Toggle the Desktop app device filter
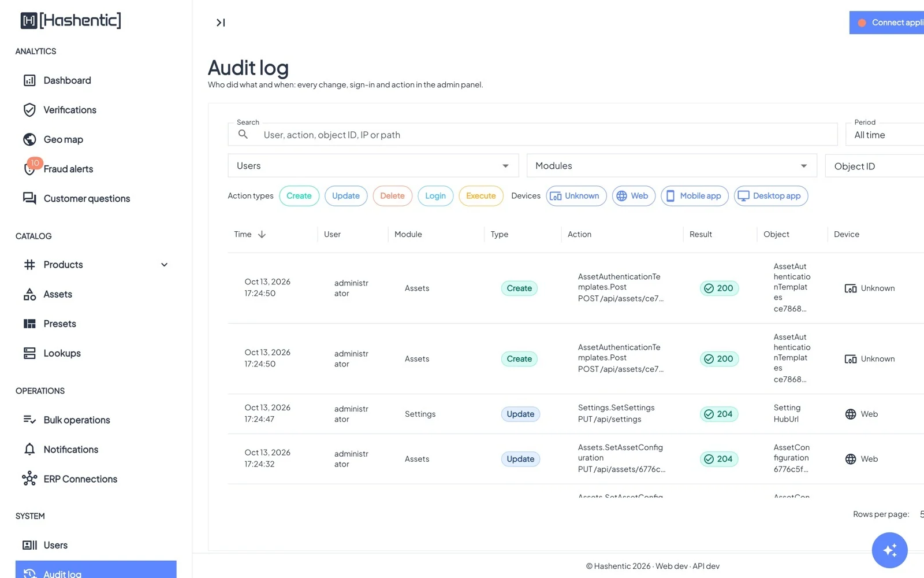Screen dimensions: 924x578 (771, 196)
